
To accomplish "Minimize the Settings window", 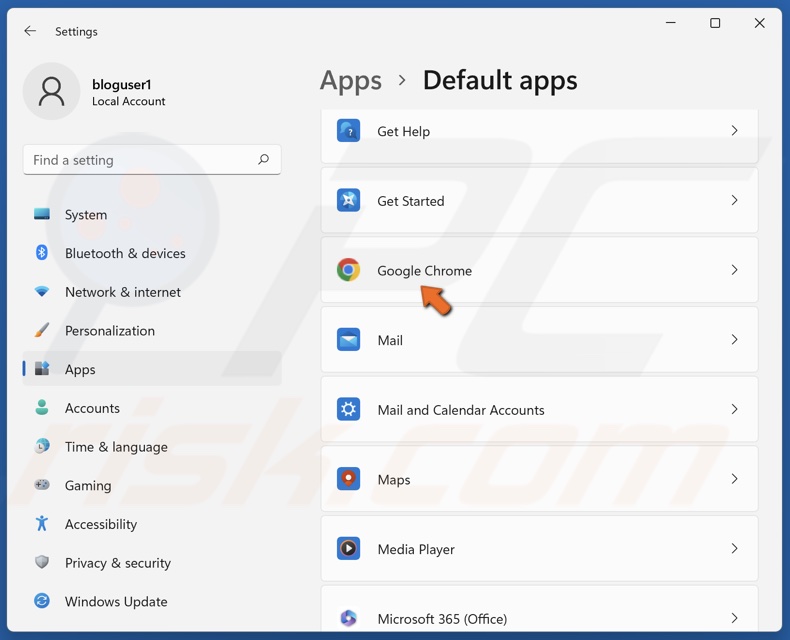I will (671, 23).
